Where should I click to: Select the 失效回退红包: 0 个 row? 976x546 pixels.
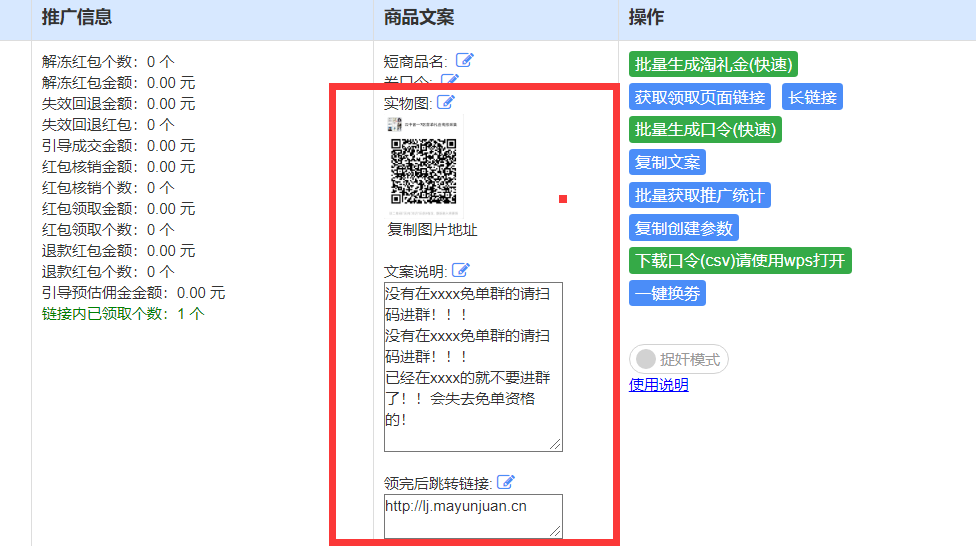tap(108, 125)
